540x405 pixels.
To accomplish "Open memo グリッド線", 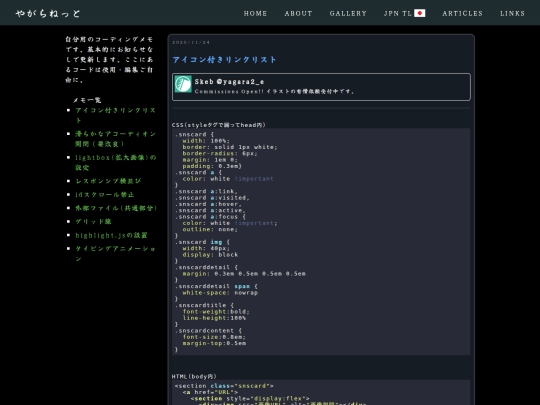I will coord(93,221).
